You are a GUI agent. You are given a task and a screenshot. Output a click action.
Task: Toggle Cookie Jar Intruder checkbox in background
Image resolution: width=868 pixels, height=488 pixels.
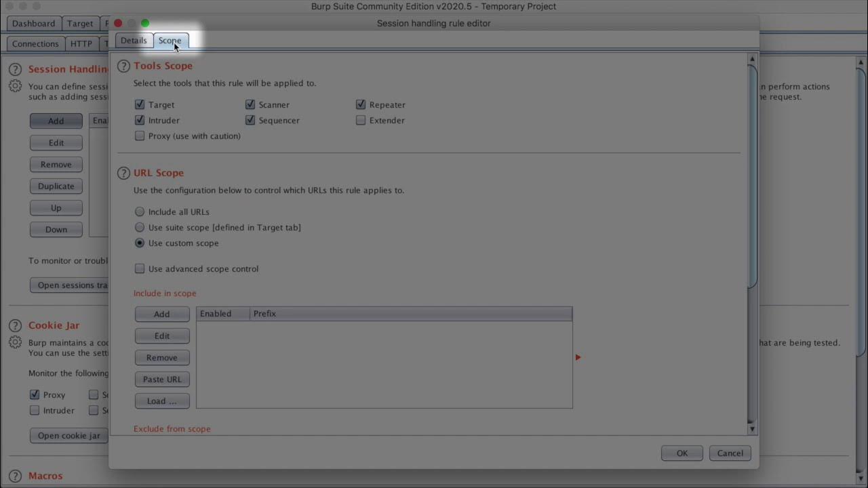pos(35,410)
